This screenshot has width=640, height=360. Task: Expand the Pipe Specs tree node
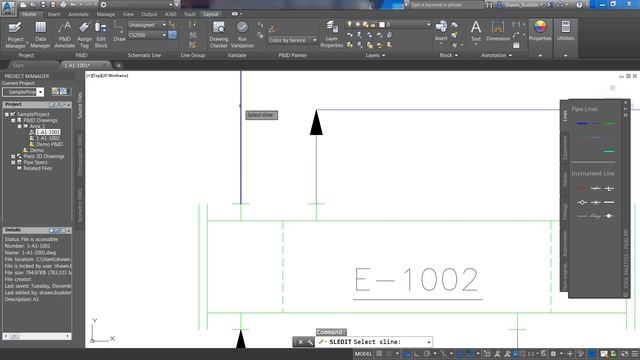point(13,162)
